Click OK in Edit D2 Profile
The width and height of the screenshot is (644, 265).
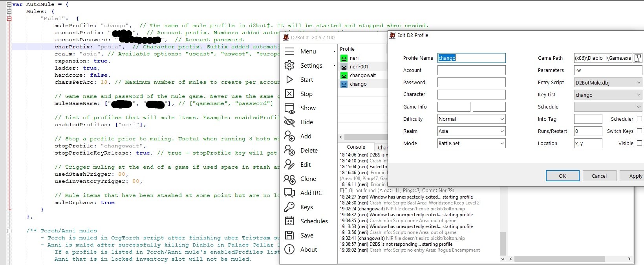click(x=562, y=176)
